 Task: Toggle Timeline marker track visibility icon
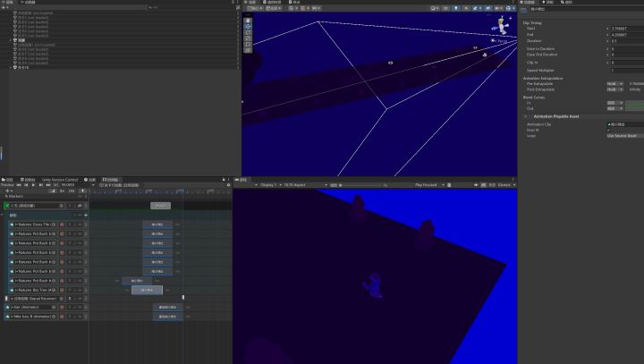pyautogui.click(x=82, y=191)
